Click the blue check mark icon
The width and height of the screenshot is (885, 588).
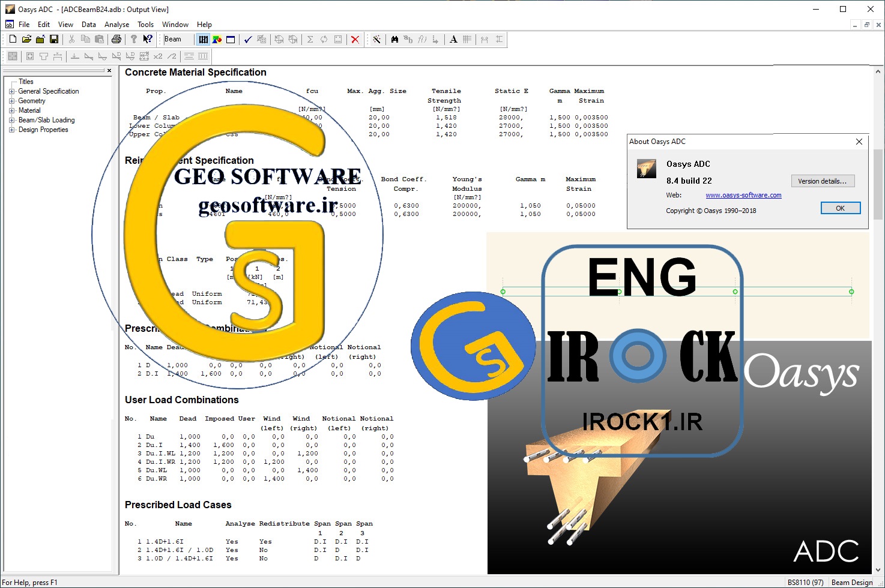tap(248, 40)
